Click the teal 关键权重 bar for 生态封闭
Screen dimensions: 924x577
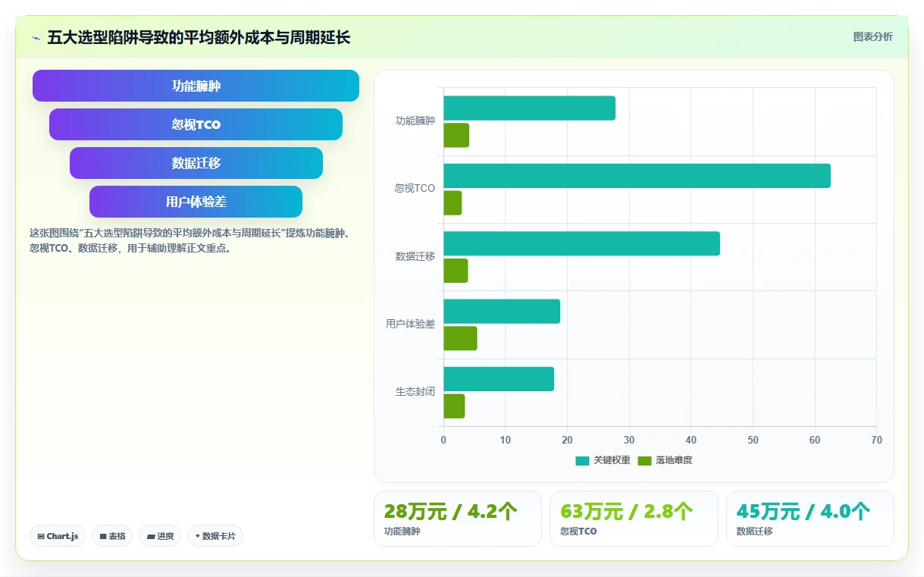[499, 379]
